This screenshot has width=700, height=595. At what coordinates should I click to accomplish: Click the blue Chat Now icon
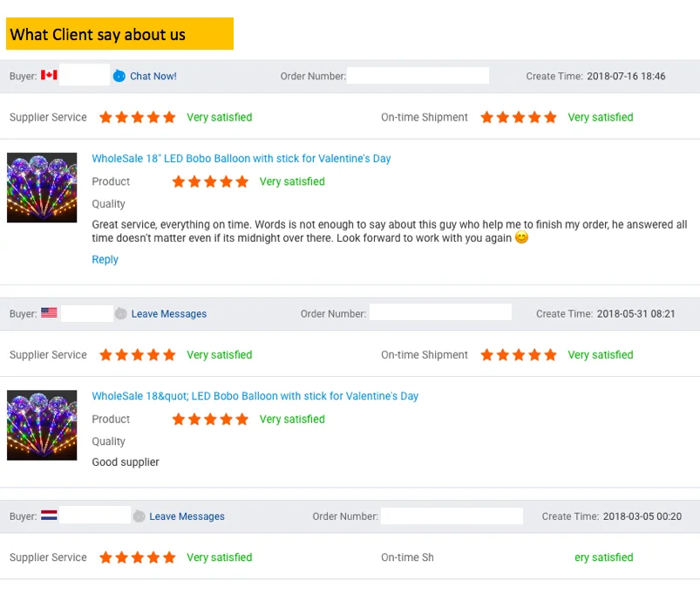click(x=119, y=76)
